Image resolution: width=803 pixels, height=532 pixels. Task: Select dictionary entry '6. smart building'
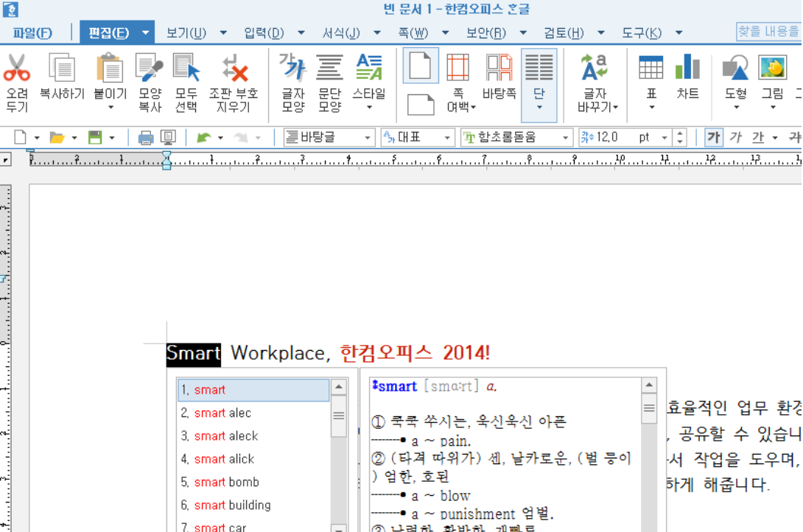253,505
